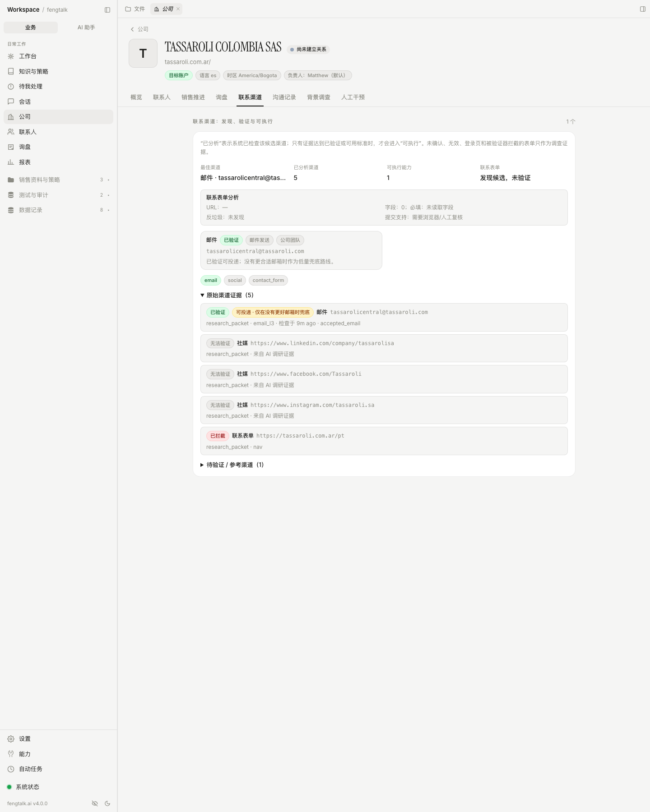Viewport: 650px width, 812px height.
Task: Open the 联系人 tab on company page
Action: 162,97
